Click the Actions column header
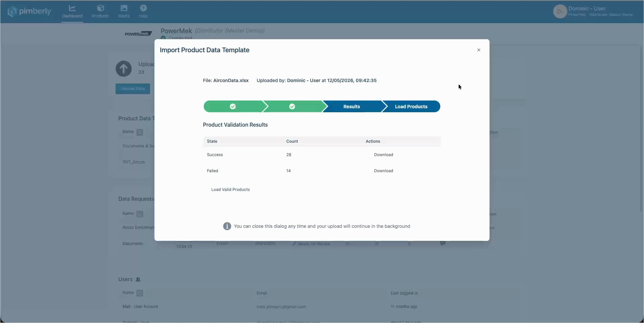644x323 pixels. point(373,141)
